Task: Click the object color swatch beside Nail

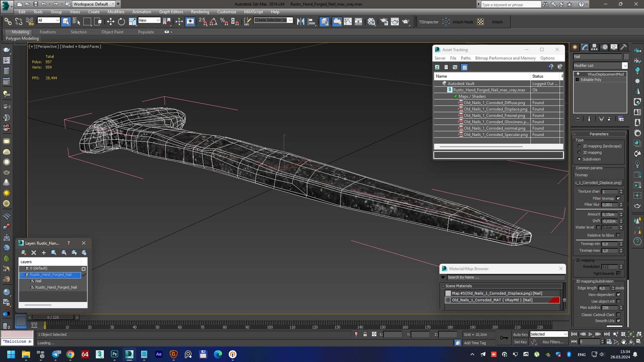Action: [626, 56]
